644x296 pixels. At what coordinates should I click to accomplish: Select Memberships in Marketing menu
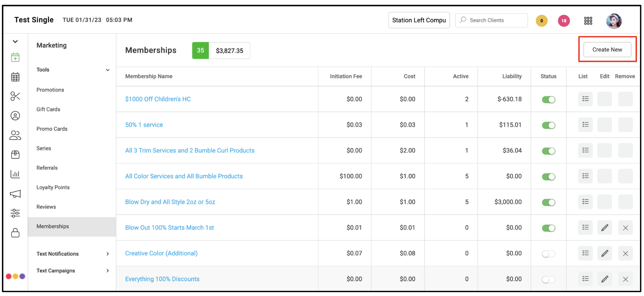click(x=72, y=226)
